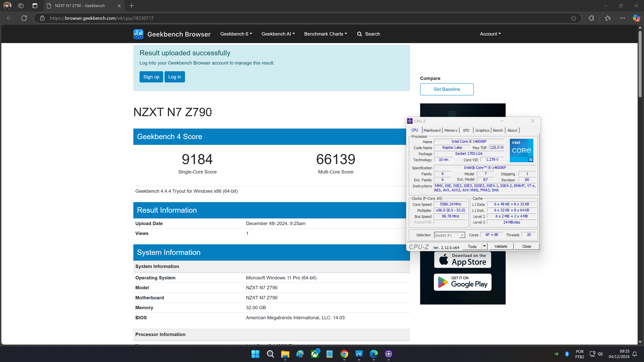The height and width of the screenshot is (362, 644).
Task: Click Bluetooth icon in system tray
Action: [x=567, y=354]
